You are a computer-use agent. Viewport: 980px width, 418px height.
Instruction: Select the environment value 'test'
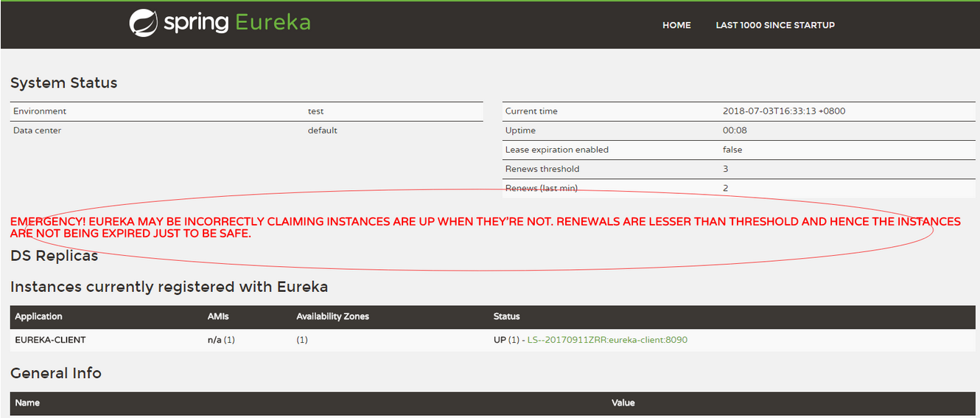click(315, 111)
